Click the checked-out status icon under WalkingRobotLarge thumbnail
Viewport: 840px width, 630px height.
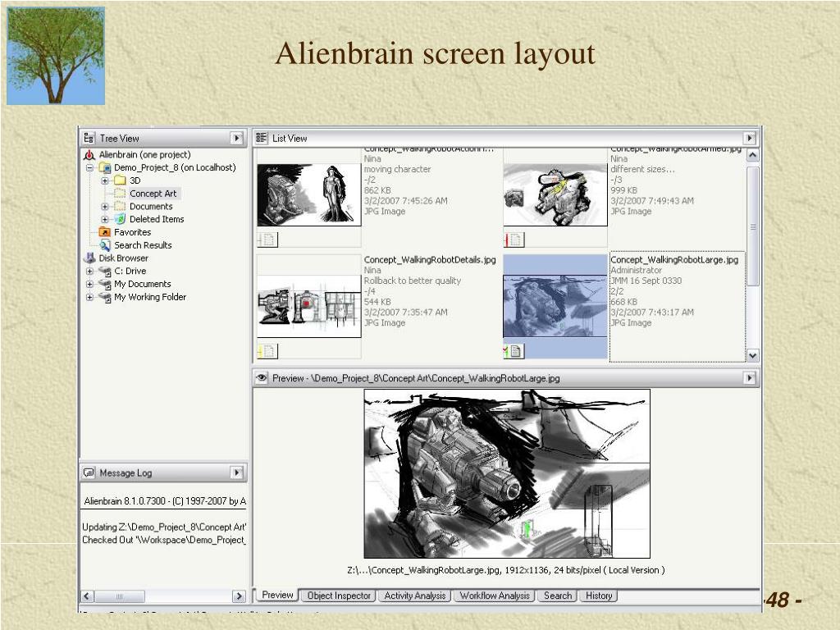514,351
